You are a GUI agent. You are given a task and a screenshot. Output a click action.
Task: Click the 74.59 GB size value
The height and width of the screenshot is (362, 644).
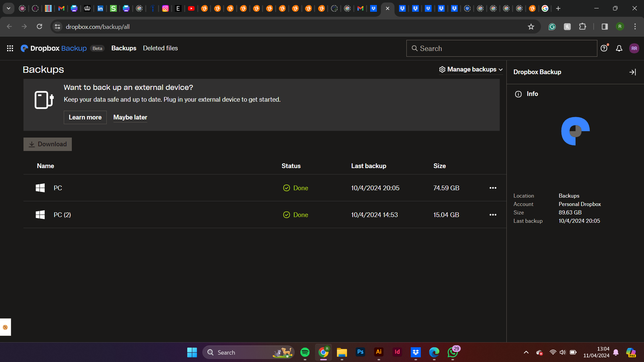pyautogui.click(x=446, y=188)
